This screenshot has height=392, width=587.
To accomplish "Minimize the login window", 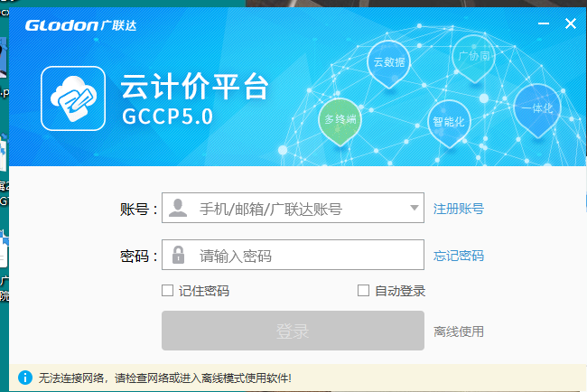I will [544, 23].
